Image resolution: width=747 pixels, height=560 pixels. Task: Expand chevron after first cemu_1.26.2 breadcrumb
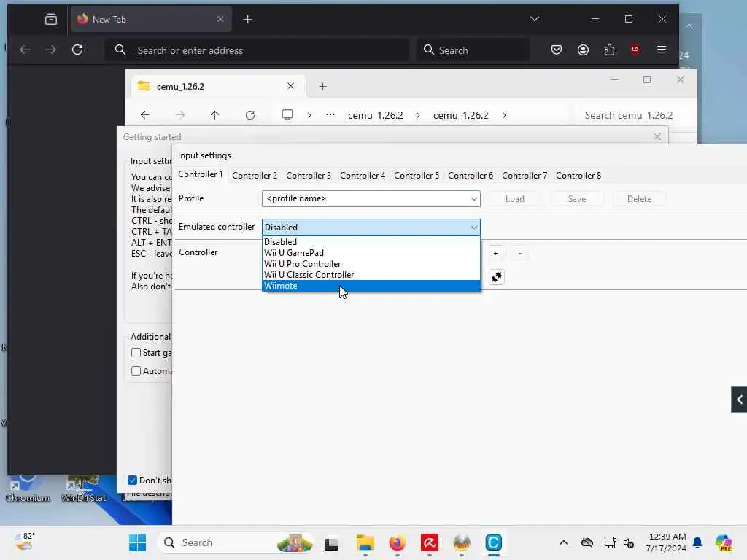[x=418, y=115]
